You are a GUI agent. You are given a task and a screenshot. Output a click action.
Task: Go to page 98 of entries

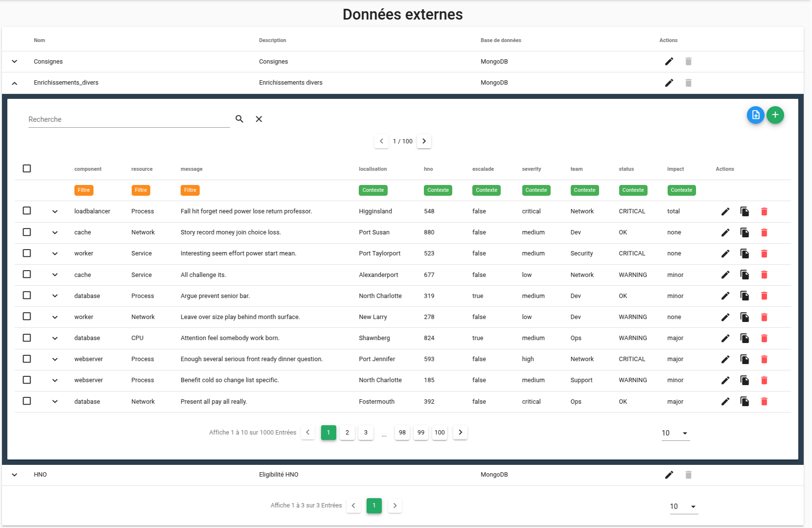coord(402,433)
